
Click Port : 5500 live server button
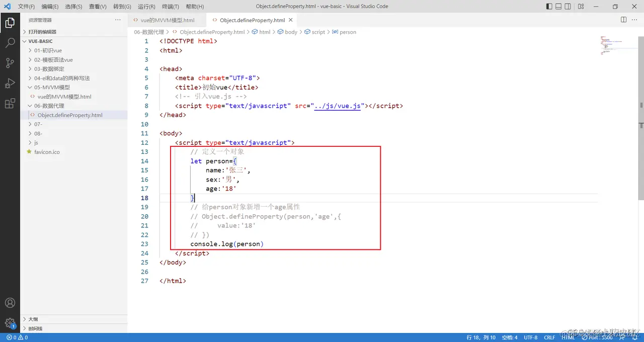pyautogui.click(x=597, y=337)
